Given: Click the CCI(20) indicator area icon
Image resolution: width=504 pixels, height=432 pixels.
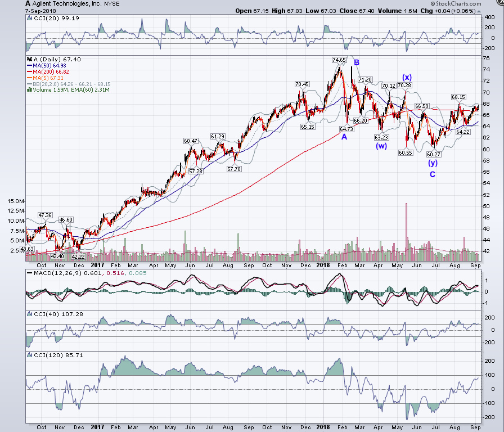Looking at the screenshot, I should pyautogui.click(x=30, y=19).
